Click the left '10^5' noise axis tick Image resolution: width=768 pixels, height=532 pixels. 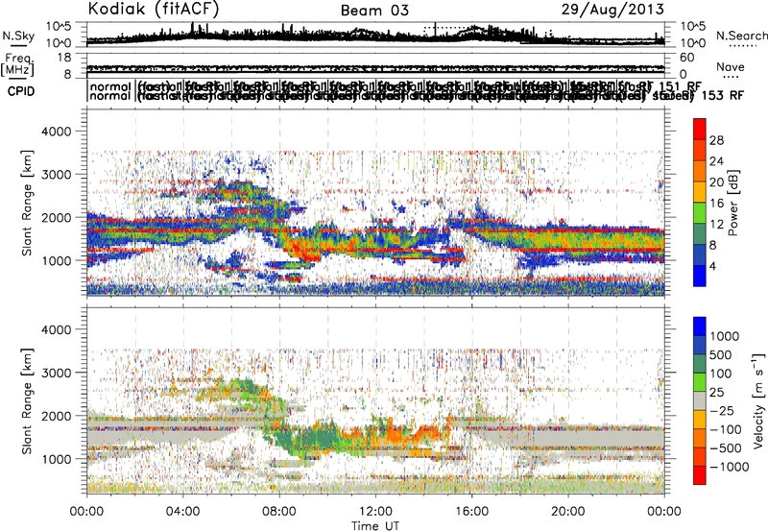click(59, 26)
